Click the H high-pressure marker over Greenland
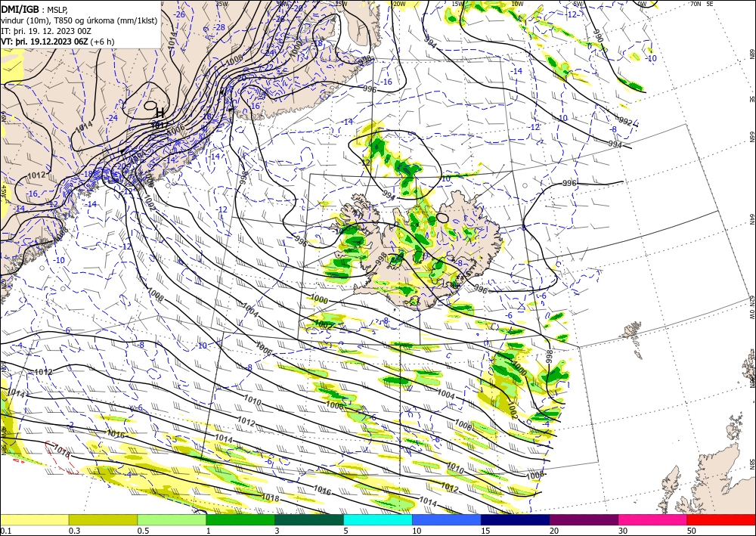 point(160,113)
